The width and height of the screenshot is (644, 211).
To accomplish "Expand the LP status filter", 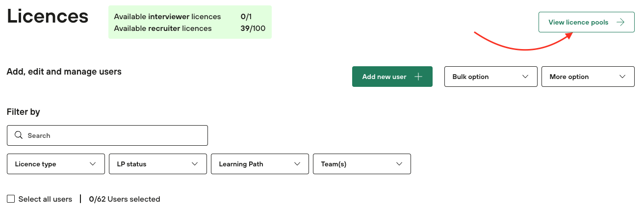I will coord(158,164).
